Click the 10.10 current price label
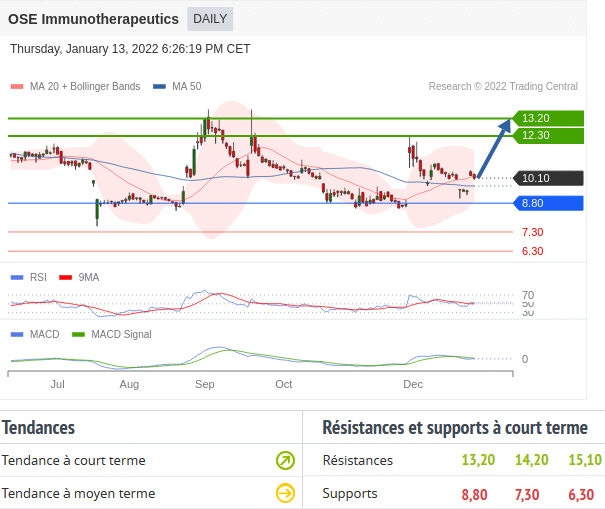605x509 pixels. click(x=548, y=178)
